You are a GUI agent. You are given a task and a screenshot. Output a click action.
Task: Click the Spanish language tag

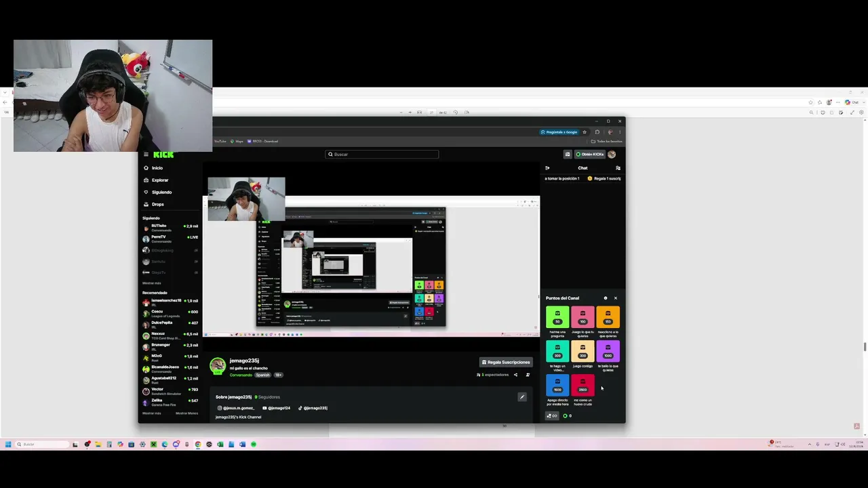[x=262, y=375]
